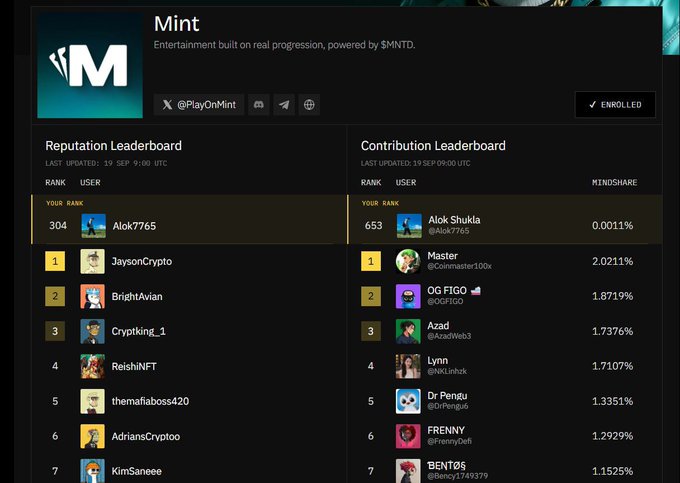Click the Mint project title
The width and height of the screenshot is (680, 483).
pos(177,23)
